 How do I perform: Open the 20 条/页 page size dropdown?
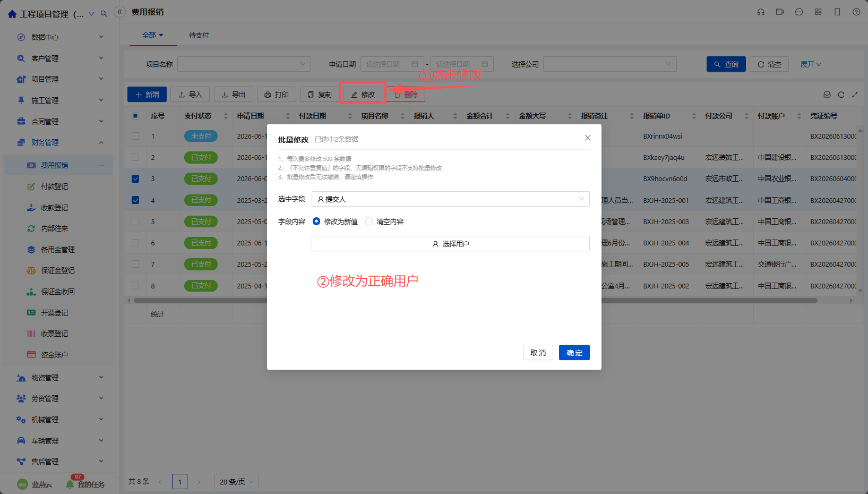point(236,482)
